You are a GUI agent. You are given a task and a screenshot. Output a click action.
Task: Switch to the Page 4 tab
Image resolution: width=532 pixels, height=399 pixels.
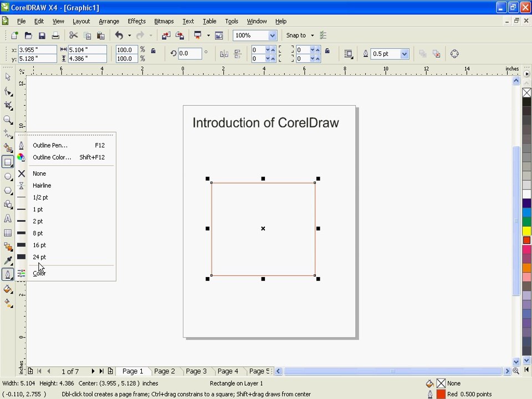click(x=228, y=371)
